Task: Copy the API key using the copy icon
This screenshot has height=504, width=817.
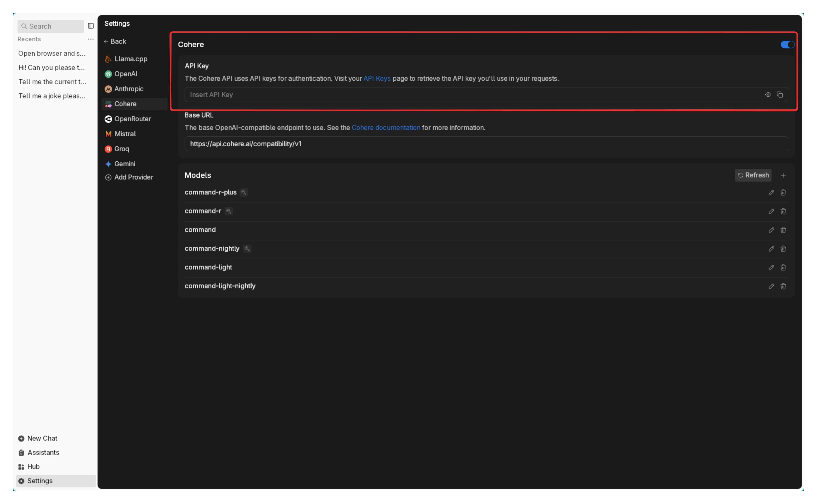Action: click(780, 95)
